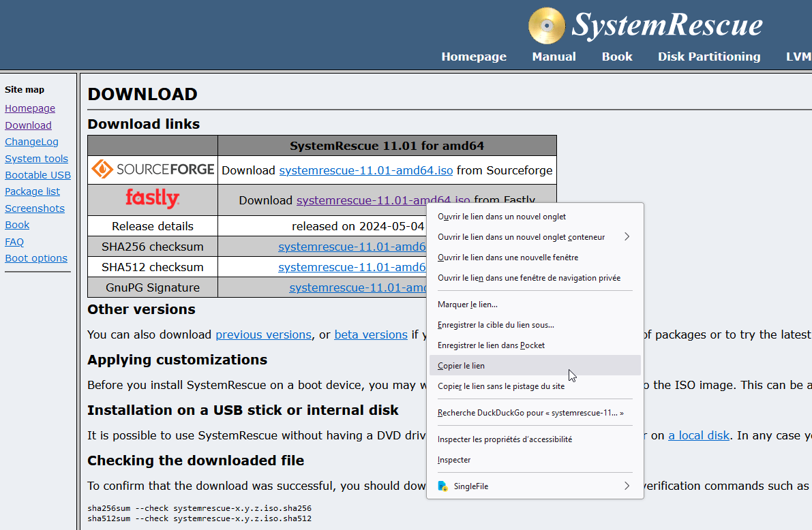This screenshot has width=812, height=530.
Task: Click the 'Applying customizations' heading
Action: [x=177, y=360]
